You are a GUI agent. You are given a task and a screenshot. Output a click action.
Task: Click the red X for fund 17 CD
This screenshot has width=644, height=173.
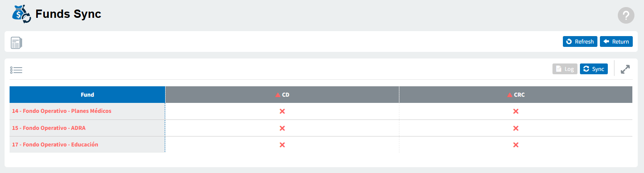pyautogui.click(x=282, y=145)
